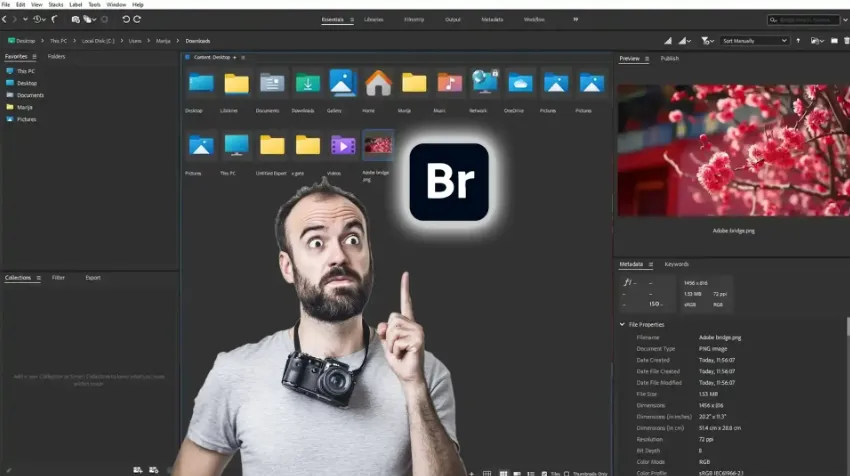Open the Stacks menu

coord(56,4)
